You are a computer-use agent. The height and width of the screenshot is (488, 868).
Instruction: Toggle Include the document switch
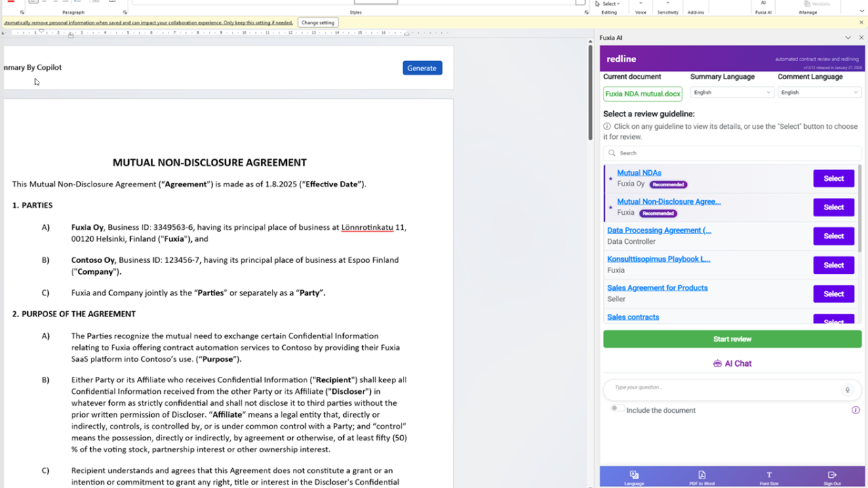pos(617,409)
